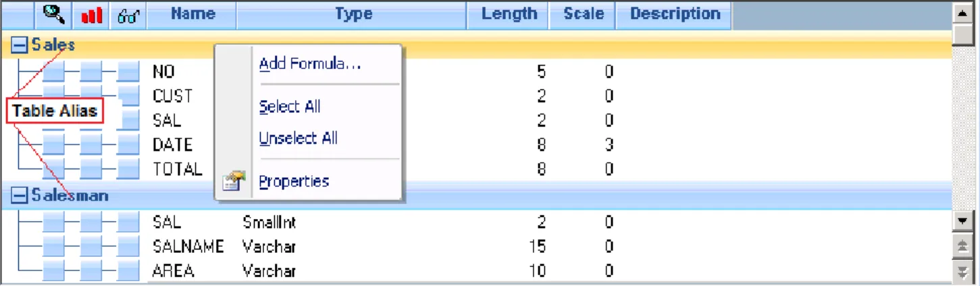Tick the glasses-column box for DATE

[127, 144]
